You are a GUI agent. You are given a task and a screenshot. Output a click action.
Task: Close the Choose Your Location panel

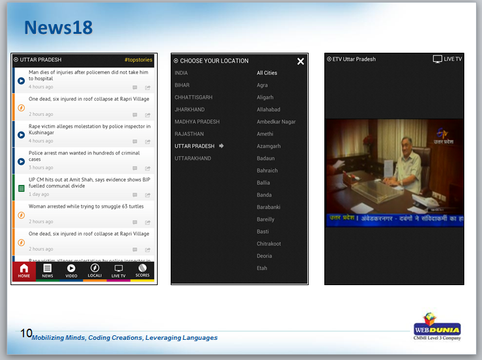coord(300,61)
